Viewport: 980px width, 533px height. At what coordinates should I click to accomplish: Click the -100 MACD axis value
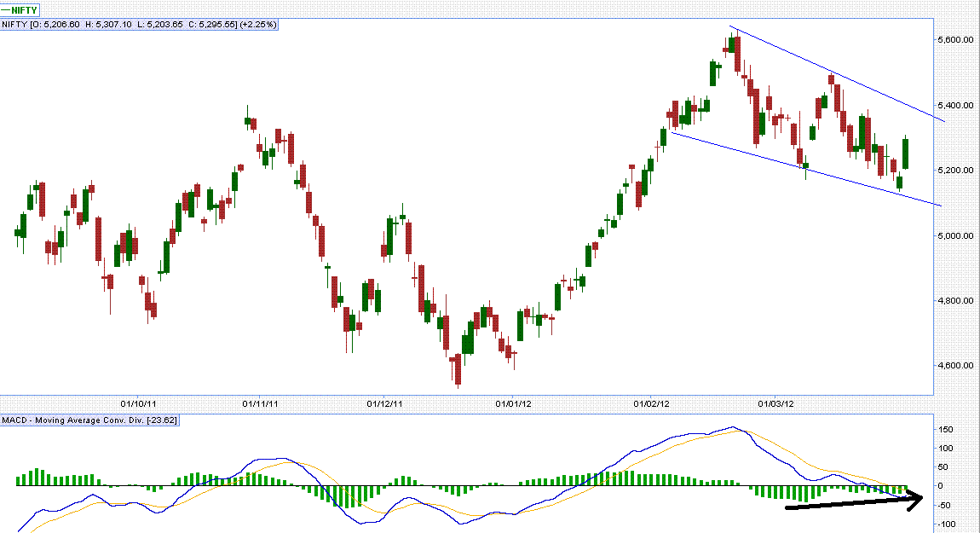point(946,524)
